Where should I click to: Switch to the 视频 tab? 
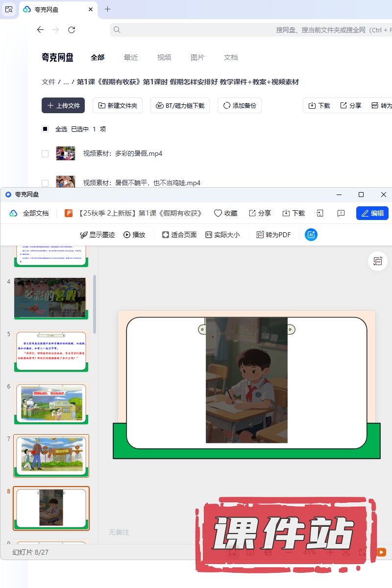tap(164, 57)
